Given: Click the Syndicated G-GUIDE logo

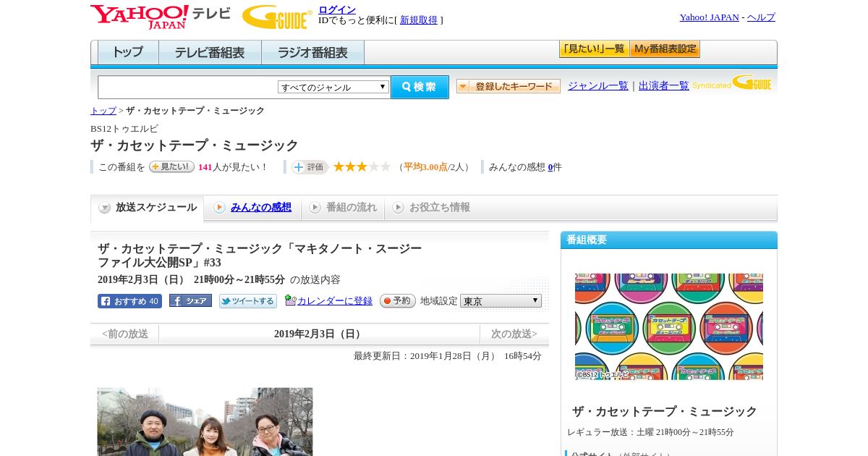Looking at the screenshot, I should pos(731,83).
